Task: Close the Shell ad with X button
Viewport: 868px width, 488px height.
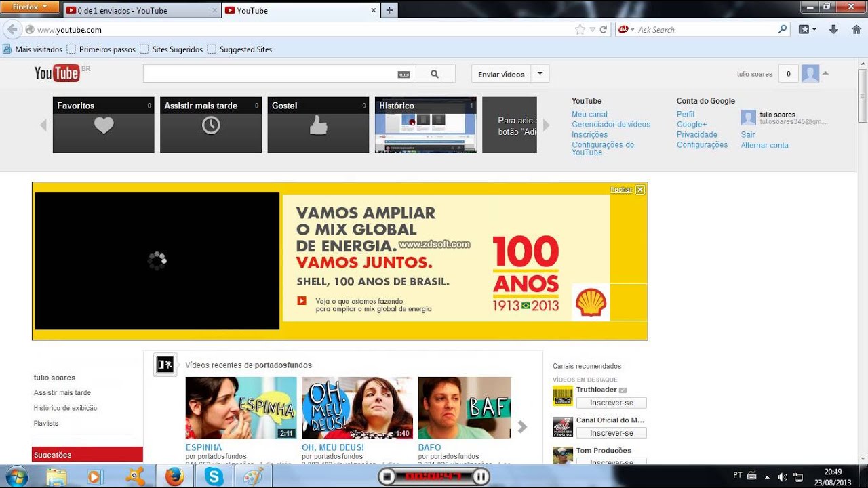Action: point(640,190)
